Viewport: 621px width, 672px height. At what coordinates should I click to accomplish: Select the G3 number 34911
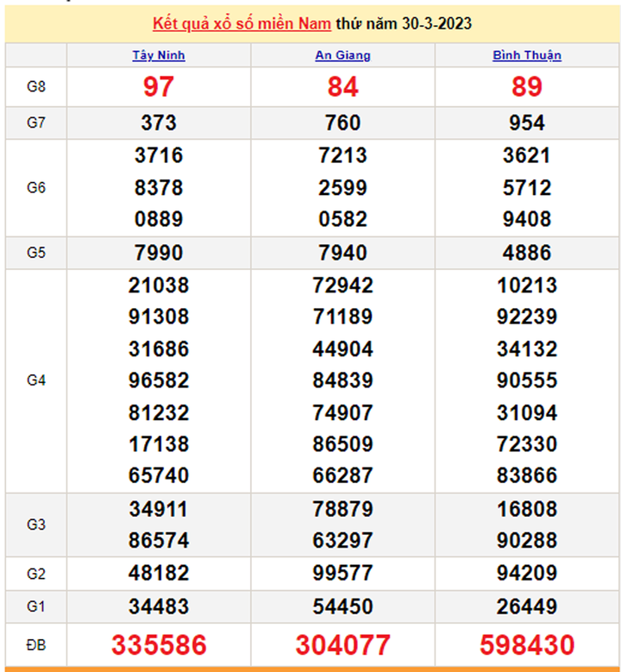[x=159, y=509]
